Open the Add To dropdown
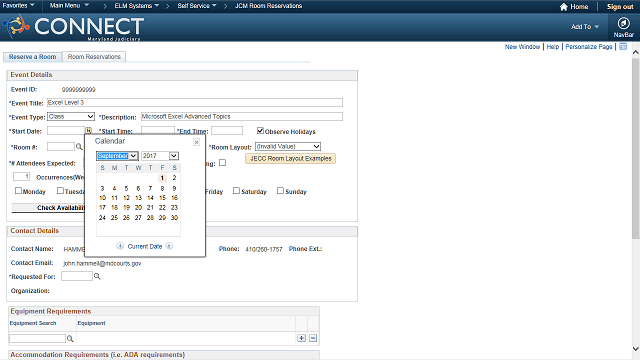 [585, 27]
